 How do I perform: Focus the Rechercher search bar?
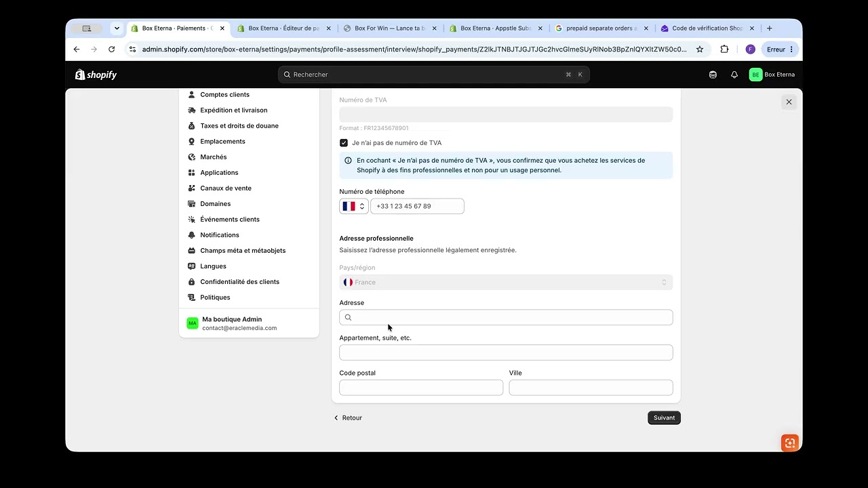pyautogui.click(x=434, y=75)
